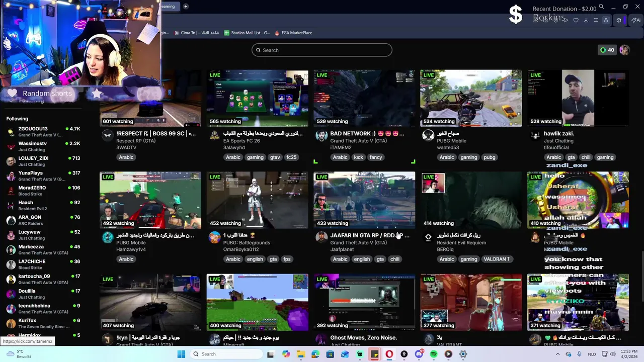Open Wassimostv in the Following list
The image size is (644, 362).
[43, 146]
